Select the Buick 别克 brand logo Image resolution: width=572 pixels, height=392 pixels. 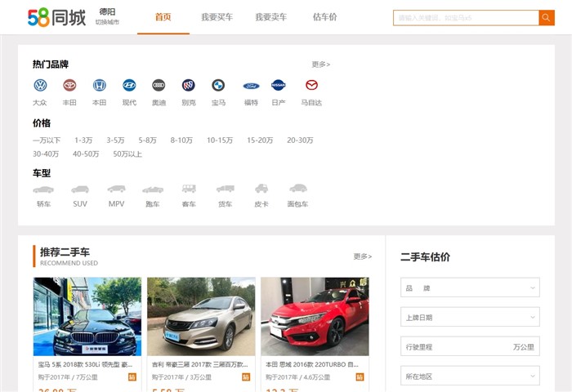point(189,85)
